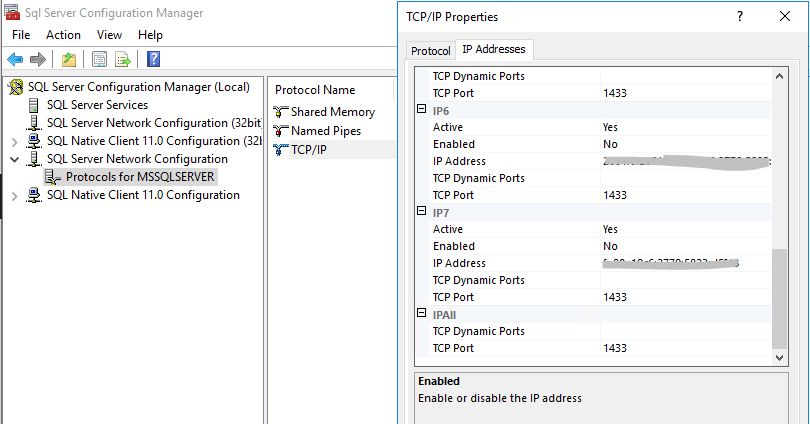Click the Protocols for MSSQLSERVER icon
This screenshot has width=810, height=424.
coord(53,177)
